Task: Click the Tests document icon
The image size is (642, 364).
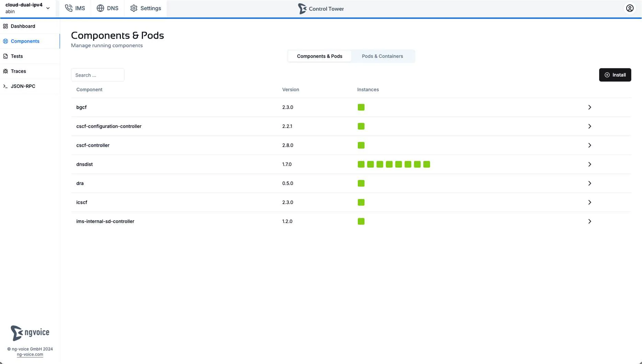Action: pyautogui.click(x=5, y=56)
